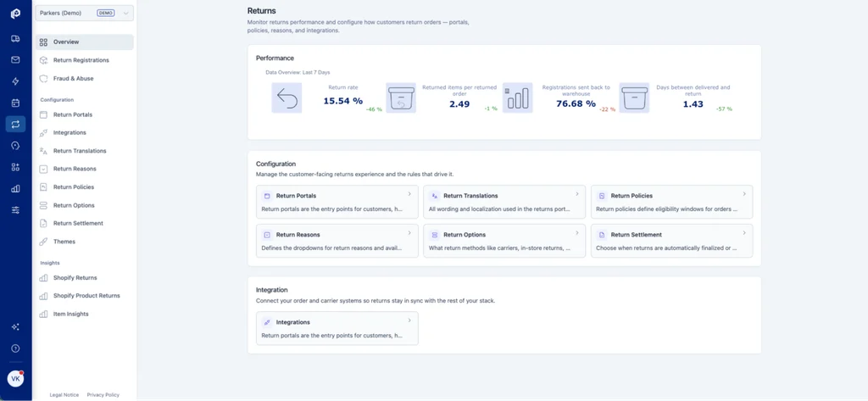Open Shopify Product Returns insights
Image resolution: width=868 pixels, height=401 pixels.
click(x=84, y=296)
